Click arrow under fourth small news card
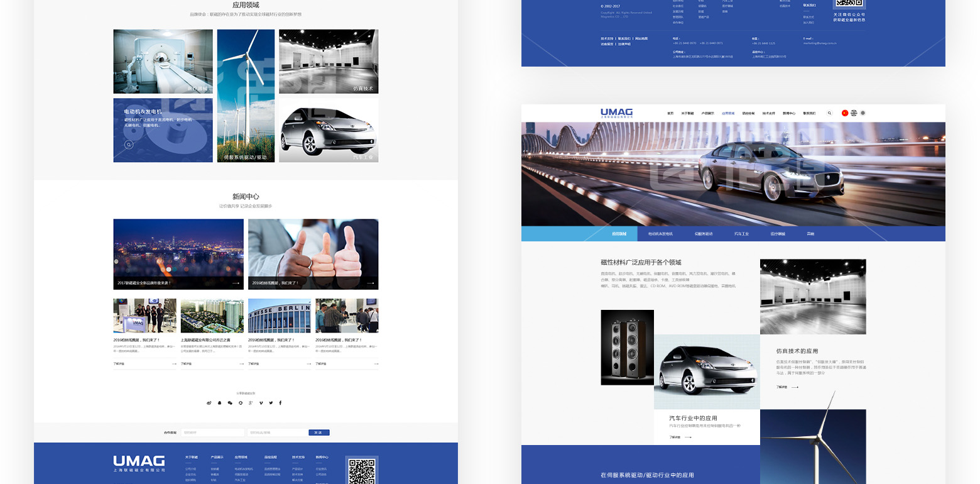 click(375, 364)
